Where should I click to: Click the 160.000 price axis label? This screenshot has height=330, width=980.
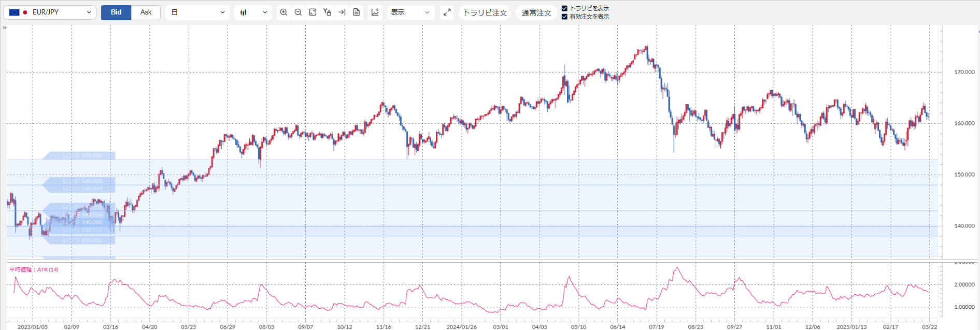pos(964,123)
